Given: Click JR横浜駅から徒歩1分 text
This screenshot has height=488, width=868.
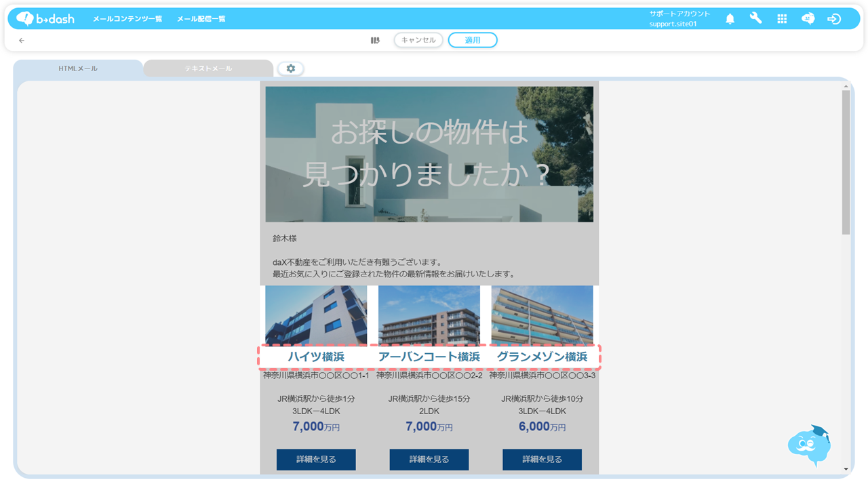Looking at the screenshot, I should click(316, 399).
